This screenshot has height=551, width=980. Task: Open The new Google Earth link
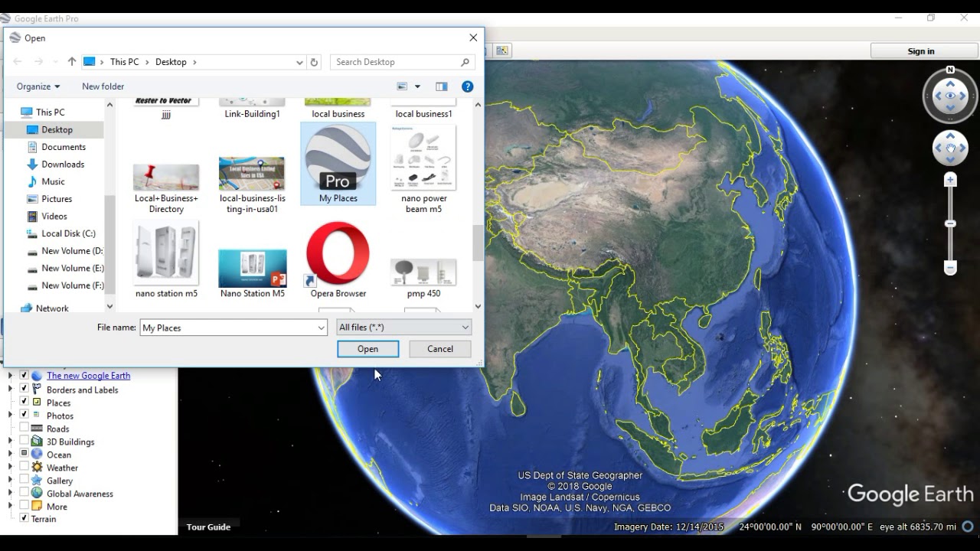tap(88, 376)
